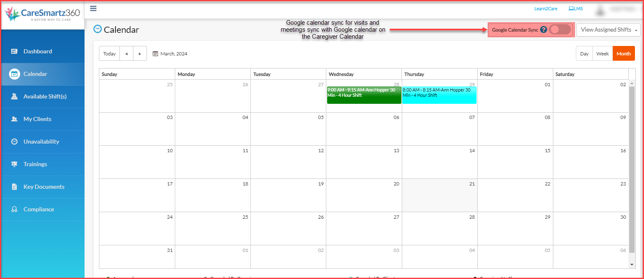The height and width of the screenshot is (279, 644).
Task: Click the Key Documents sidebar icon
Action: point(14,187)
